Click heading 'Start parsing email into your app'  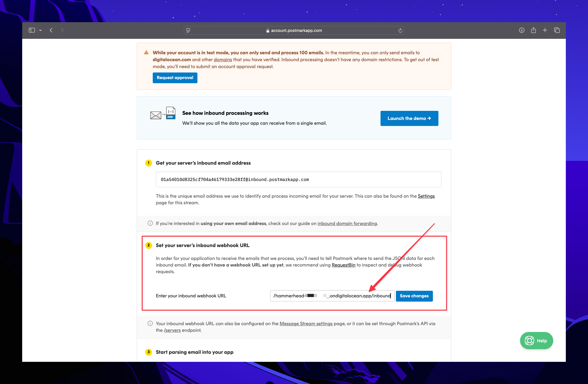[x=194, y=352]
